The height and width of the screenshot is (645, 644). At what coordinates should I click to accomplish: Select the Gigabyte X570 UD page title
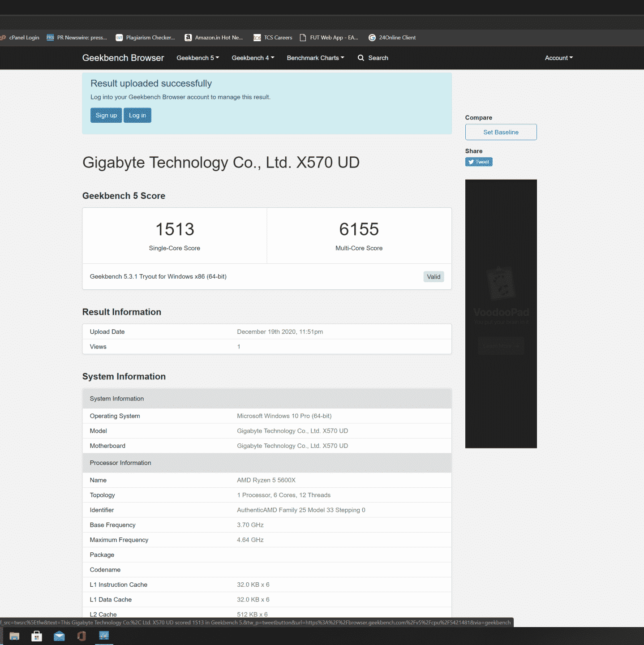221,163
